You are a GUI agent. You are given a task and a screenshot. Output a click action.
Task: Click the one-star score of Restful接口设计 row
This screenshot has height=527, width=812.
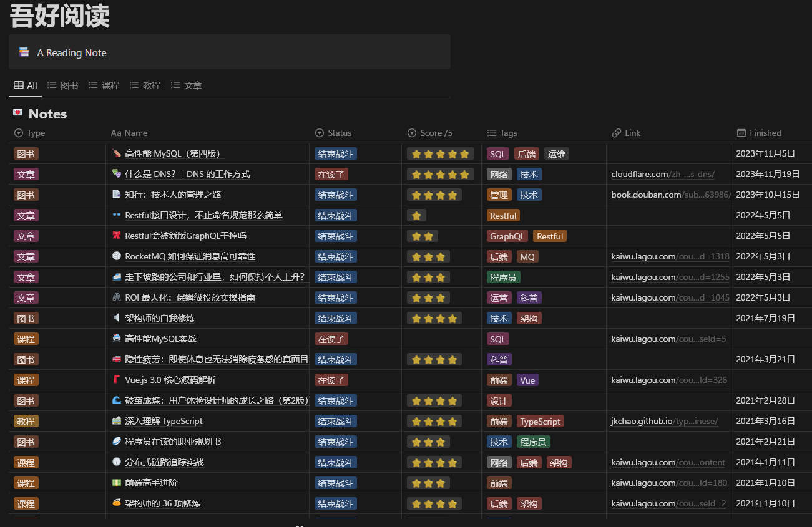pyautogui.click(x=416, y=215)
